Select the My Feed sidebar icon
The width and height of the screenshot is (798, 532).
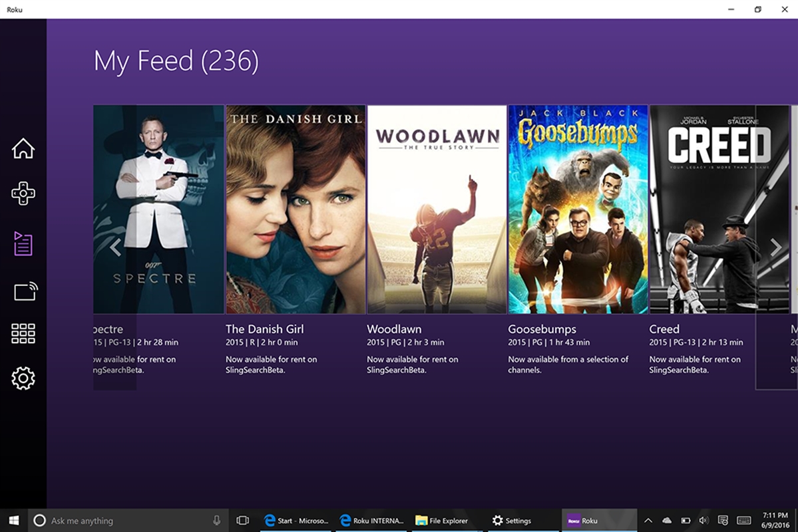tap(23, 244)
